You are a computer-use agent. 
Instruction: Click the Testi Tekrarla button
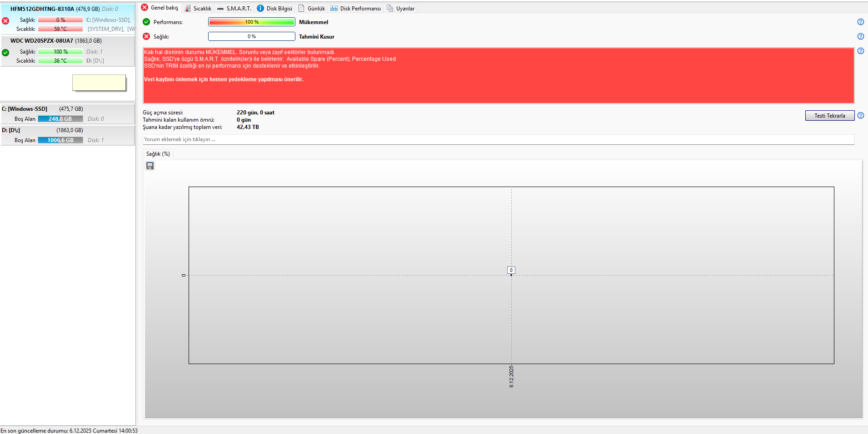[x=829, y=116]
